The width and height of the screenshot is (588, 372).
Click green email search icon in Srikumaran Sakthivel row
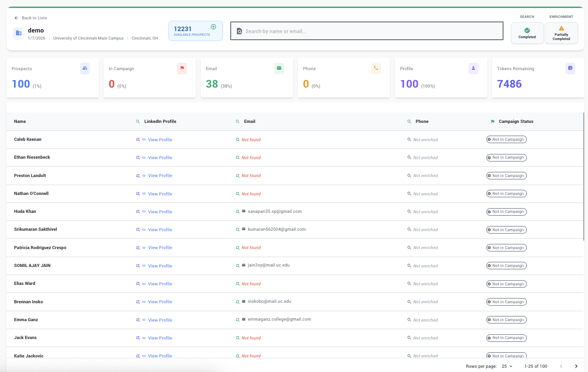point(238,230)
